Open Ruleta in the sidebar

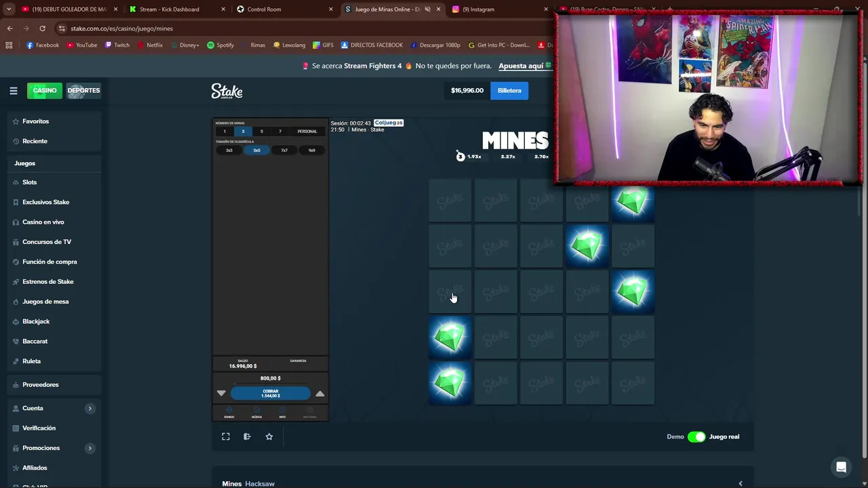click(x=54, y=361)
